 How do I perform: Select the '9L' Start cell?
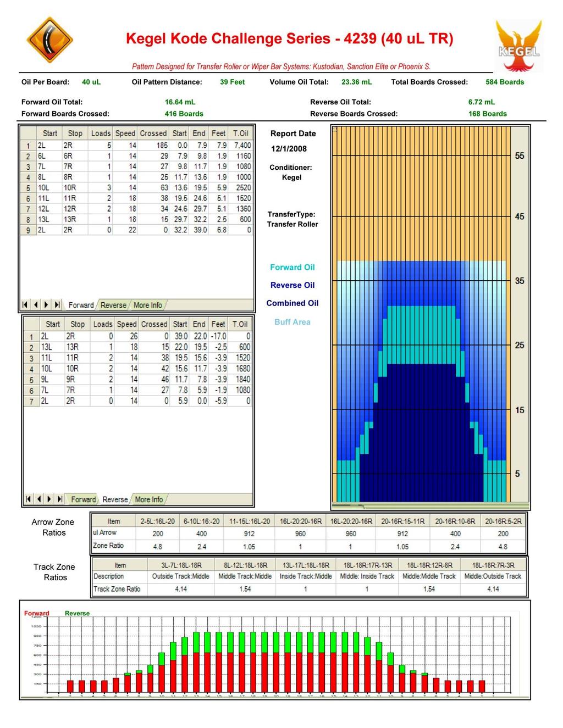[52, 380]
